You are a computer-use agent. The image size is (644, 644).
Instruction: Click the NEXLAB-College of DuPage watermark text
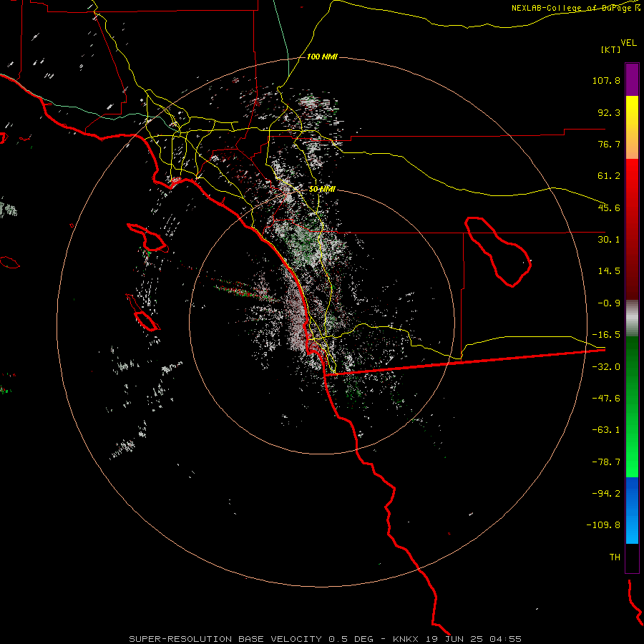(575, 8)
